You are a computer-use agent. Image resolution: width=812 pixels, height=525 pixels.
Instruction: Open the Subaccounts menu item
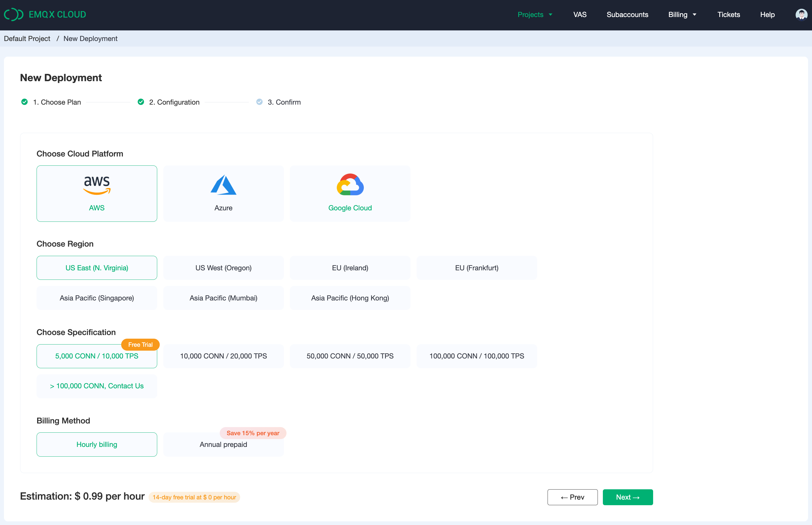(627, 15)
